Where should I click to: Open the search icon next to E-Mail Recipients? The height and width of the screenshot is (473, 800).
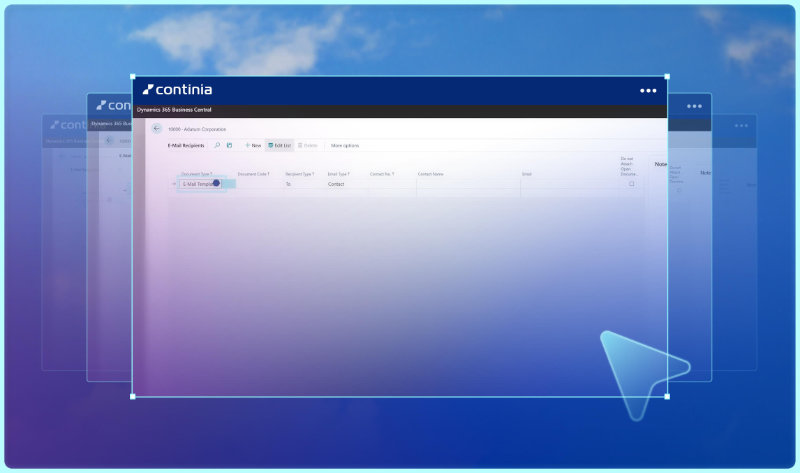click(217, 145)
